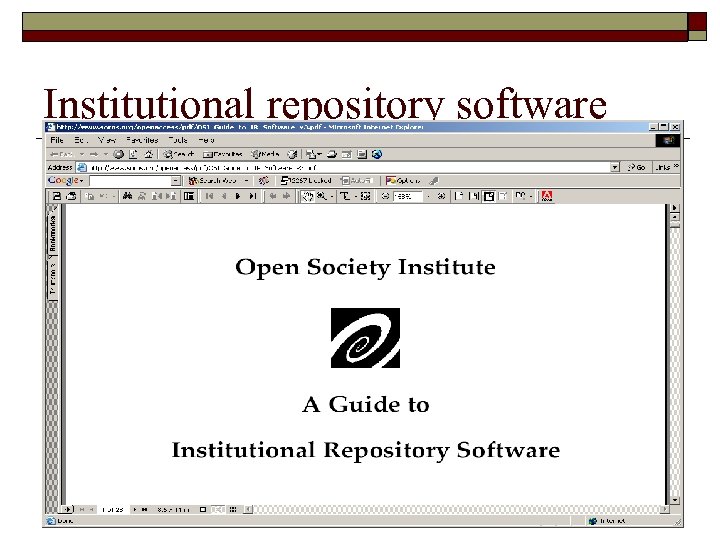Image resolution: width=720 pixels, height=540 pixels.
Task: Expand the Back history dropdown arrow
Action: (x=81, y=154)
